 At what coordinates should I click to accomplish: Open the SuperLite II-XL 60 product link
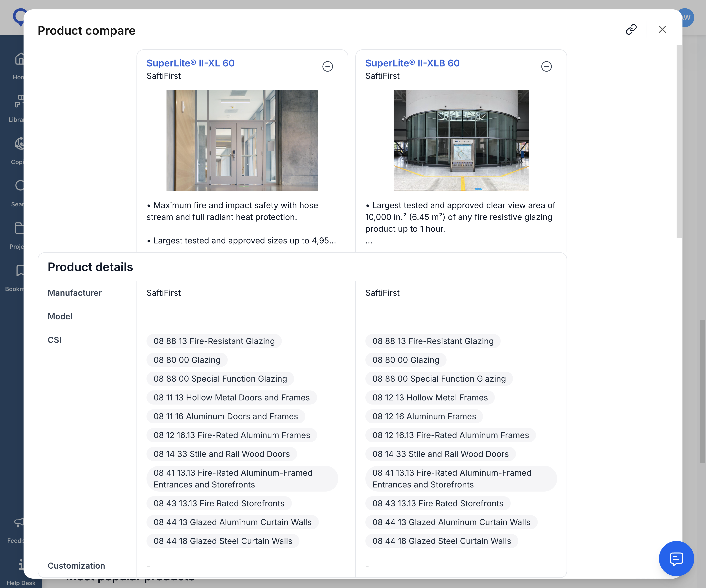point(190,63)
